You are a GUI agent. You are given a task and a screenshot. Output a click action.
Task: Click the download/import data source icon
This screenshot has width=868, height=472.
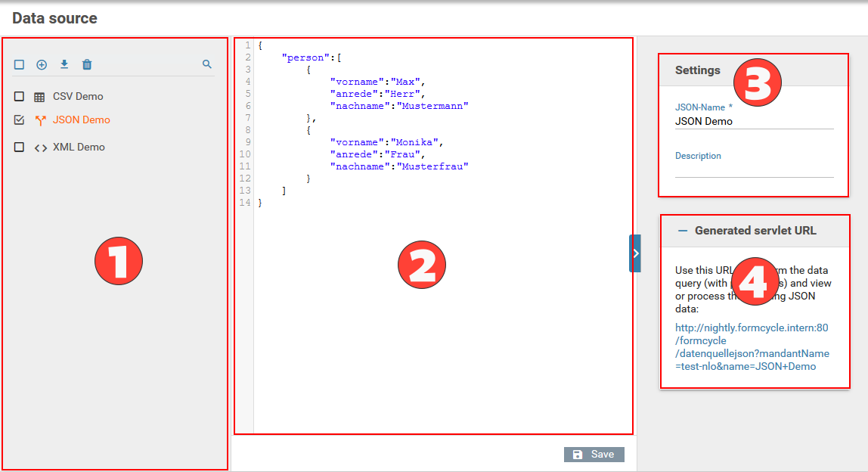click(x=64, y=65)
